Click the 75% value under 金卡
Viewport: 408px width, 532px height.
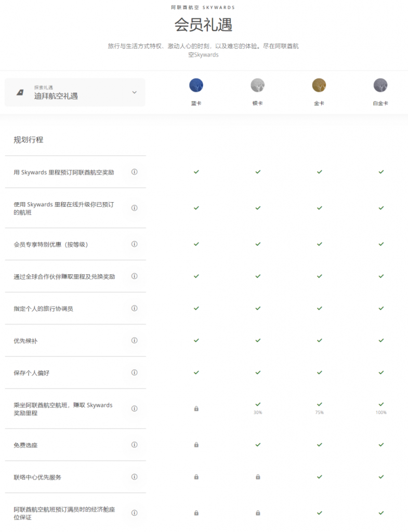pyautogui.click(x=320, y=413)
